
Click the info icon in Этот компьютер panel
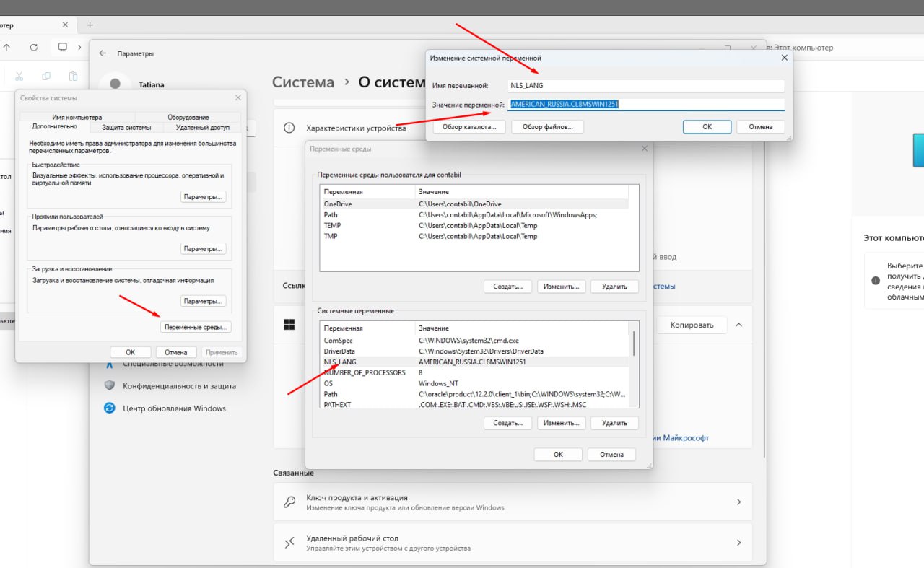pos(876,280)
